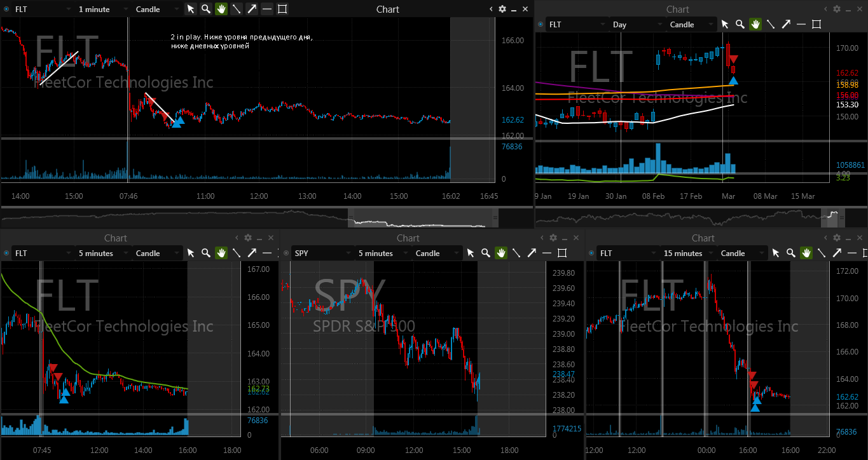Screen dimensions: 868x460
Task: Select pointer tool in FLT 5 minutes chart
Action: pos(191,253)
